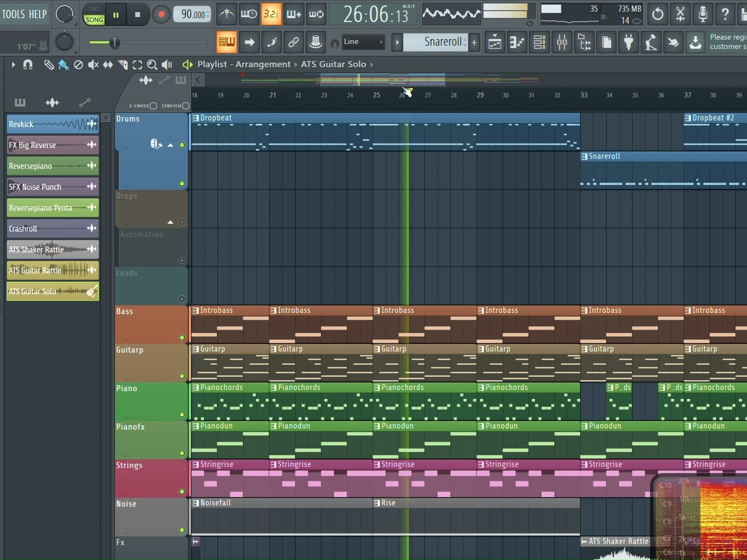Select the Crashroll clip in picker
Image resolution: width=747 pixels, height=560 pixels.
52,229
